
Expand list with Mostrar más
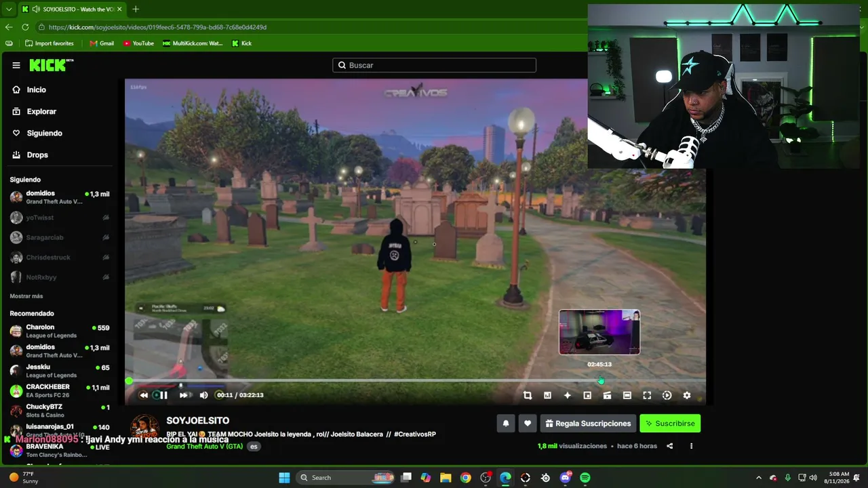point(26,296)
